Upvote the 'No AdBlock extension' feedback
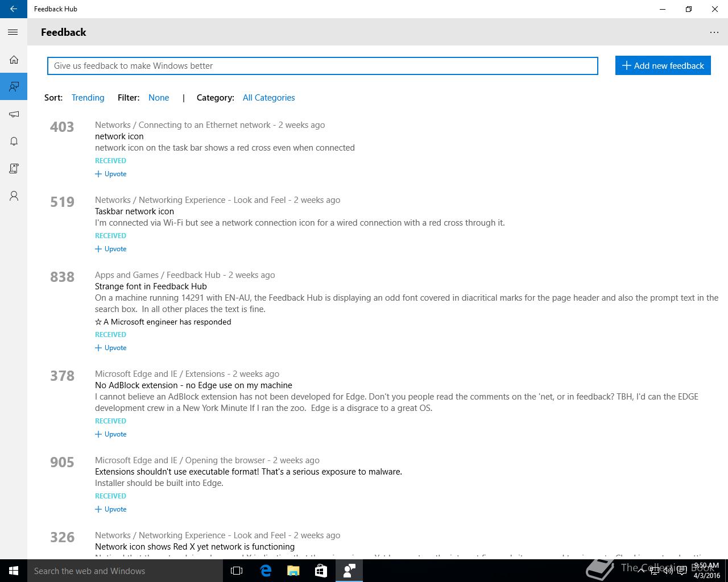 [x=111, y=434]
